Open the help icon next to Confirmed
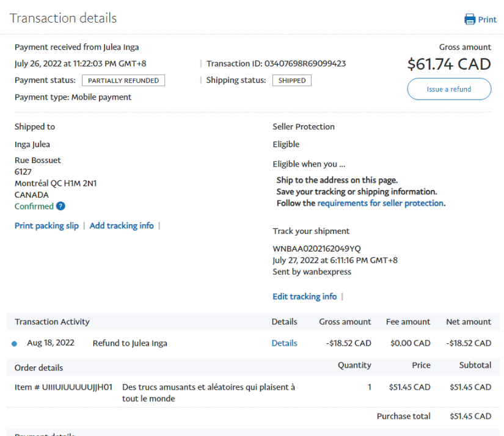The image size is (504, 436). click(60, 206)
